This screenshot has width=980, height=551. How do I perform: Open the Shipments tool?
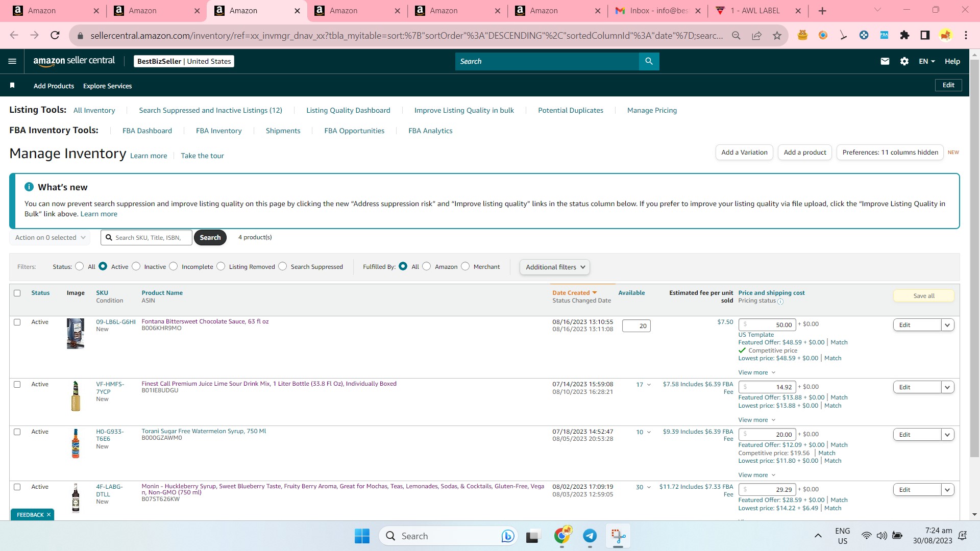coord(283,131)
